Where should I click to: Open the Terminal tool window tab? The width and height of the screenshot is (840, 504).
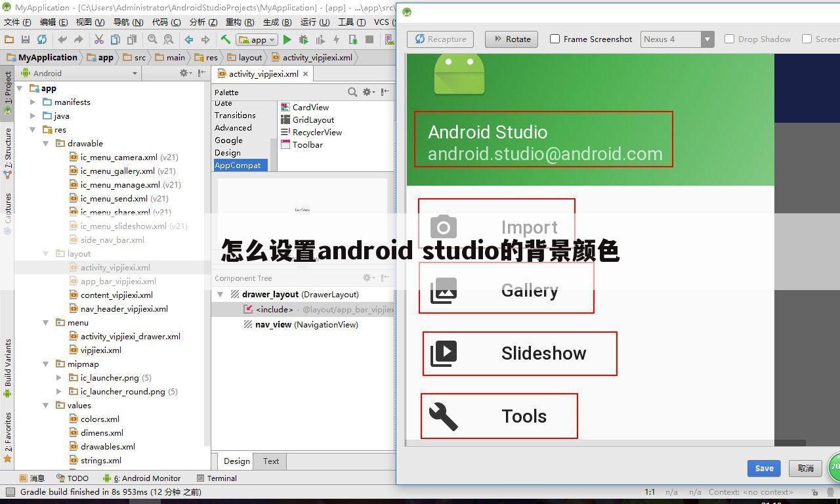point(217,478)
